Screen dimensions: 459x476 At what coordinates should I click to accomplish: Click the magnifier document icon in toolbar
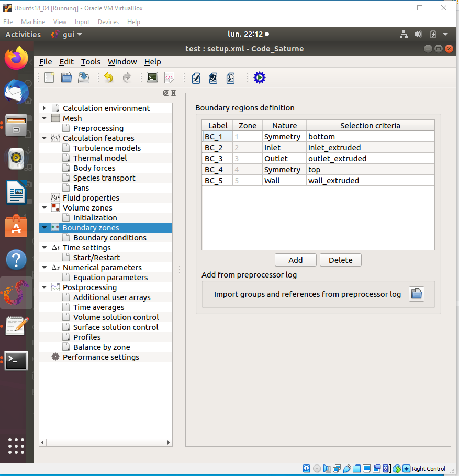click(231, 78)
